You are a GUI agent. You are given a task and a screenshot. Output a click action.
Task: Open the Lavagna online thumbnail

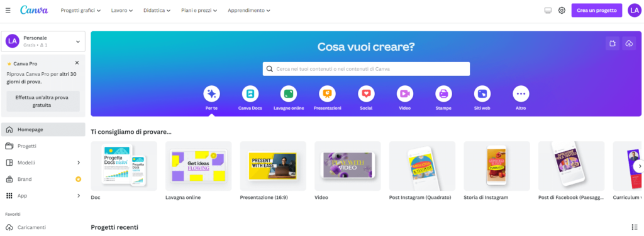[198, 166]
